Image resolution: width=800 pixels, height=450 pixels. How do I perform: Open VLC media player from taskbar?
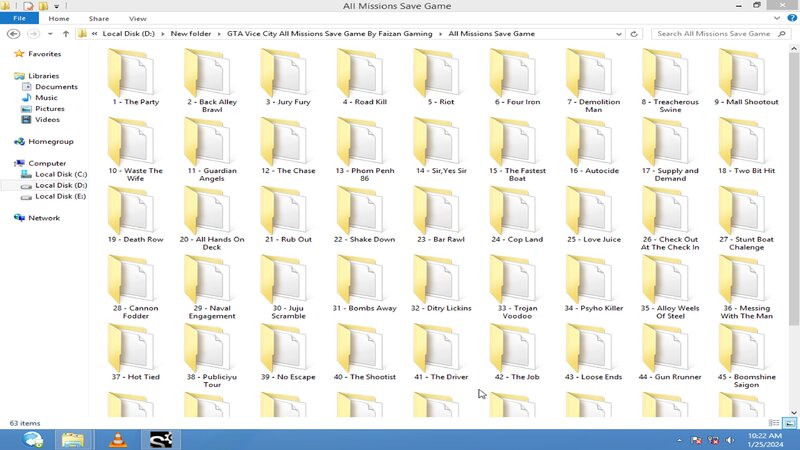(118, 439)
